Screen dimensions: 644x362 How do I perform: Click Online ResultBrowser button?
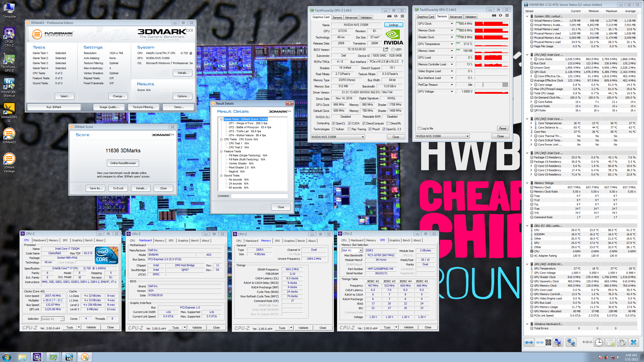coord(123,163)
